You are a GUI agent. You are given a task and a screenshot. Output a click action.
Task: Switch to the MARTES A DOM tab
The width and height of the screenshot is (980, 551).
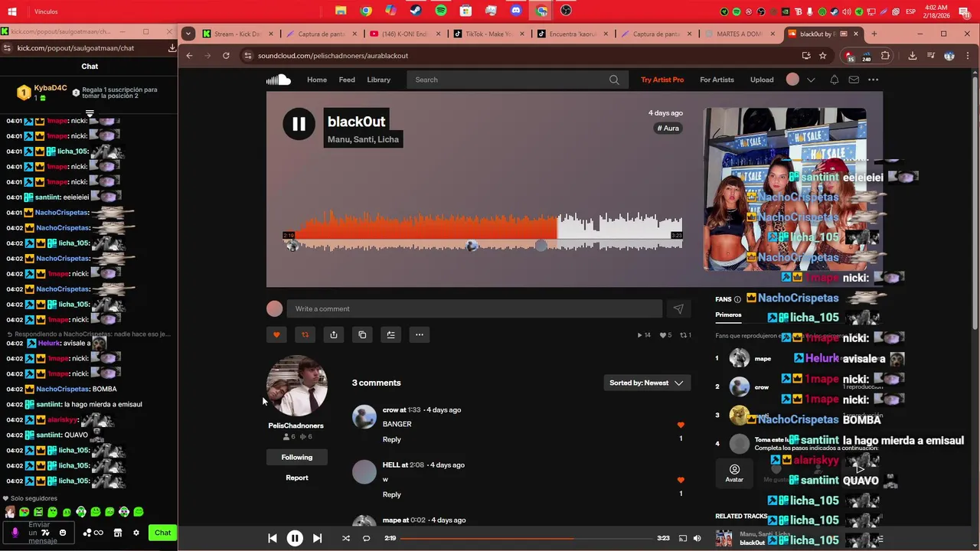pyautogui.click(x=739, y=34)
